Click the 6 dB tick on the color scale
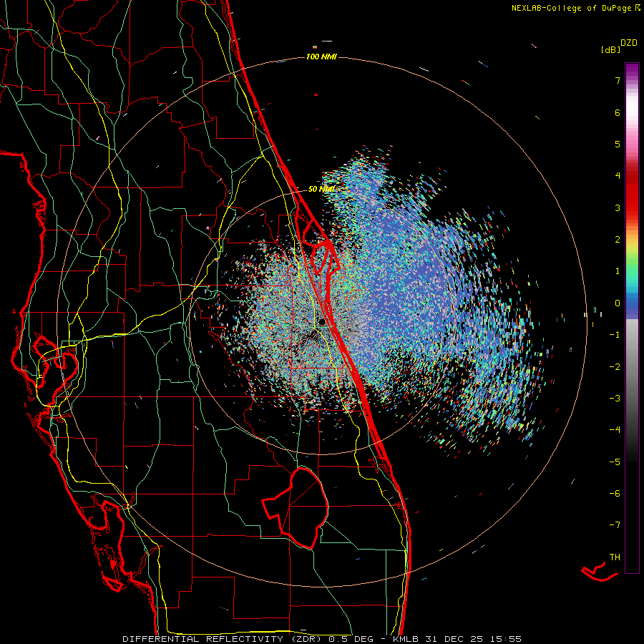This screenshot has width=644, height=644. 618,112
